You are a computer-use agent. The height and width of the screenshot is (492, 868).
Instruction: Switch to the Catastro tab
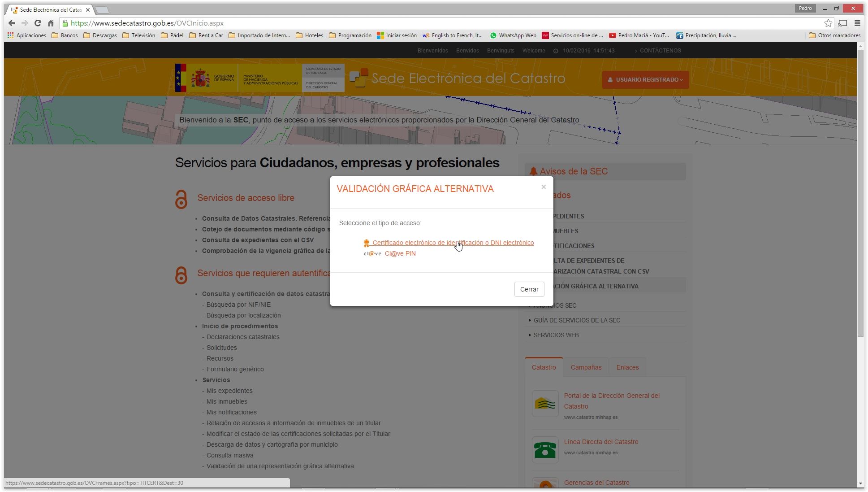tap(544, 367)
